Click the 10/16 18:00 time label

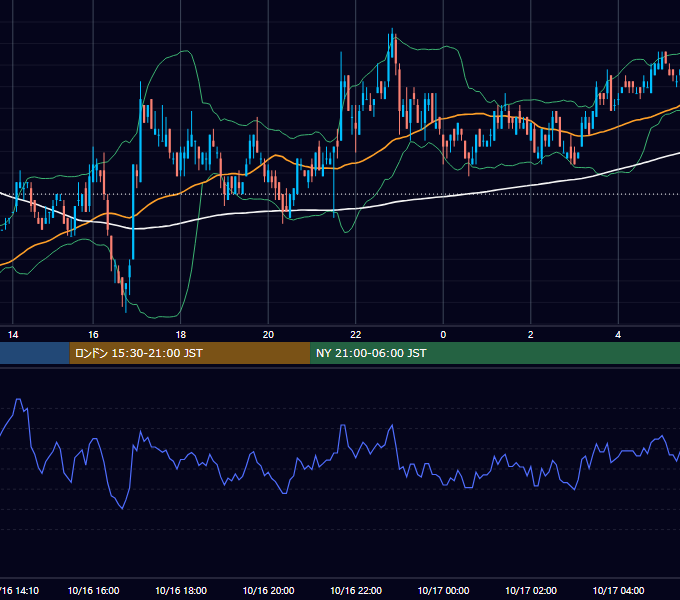tap(181, 590)
